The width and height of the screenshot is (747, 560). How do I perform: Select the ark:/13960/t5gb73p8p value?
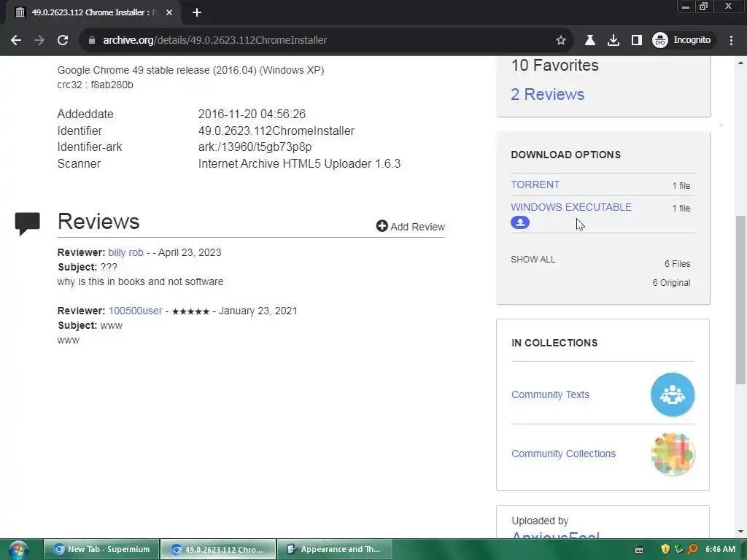[255, 147]
